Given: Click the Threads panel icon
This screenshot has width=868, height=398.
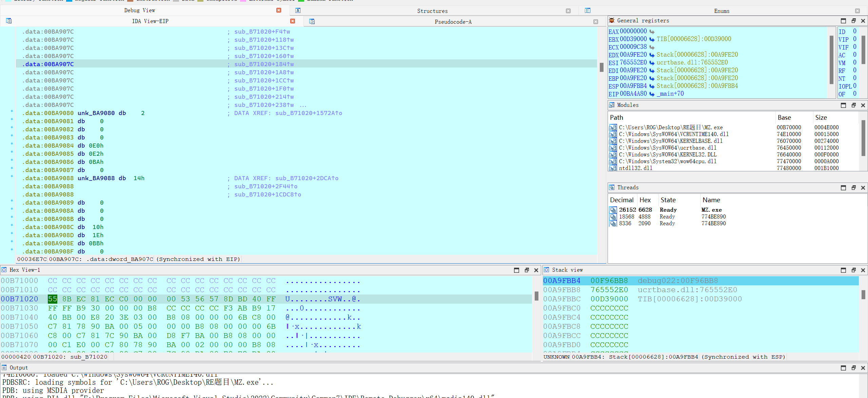Looking at the screenshot, I should pyautogui.click(x=612, y=187).
